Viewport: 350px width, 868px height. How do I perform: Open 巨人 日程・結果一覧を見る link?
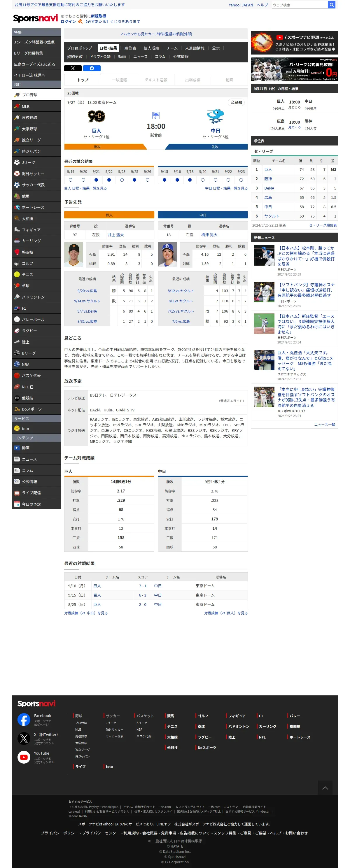(85, 188)
